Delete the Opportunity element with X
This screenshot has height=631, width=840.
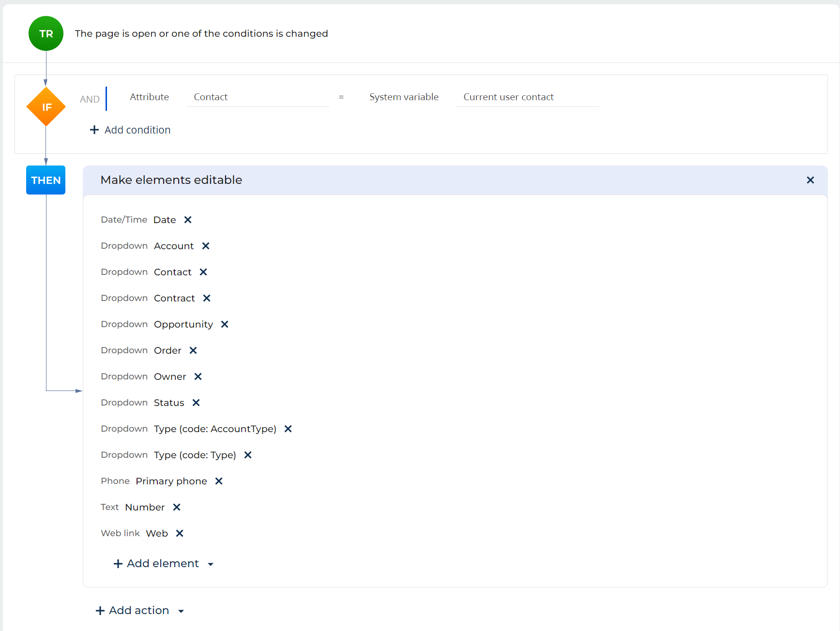click(225, 324)
